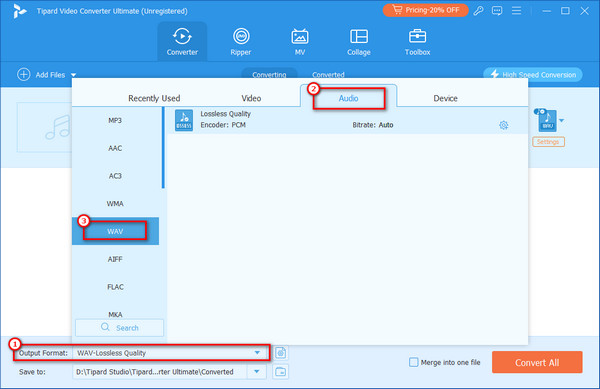This screenshot has width=600, height=389.
Task: Click the Pricing-20% OFF button
Action: 426,10
